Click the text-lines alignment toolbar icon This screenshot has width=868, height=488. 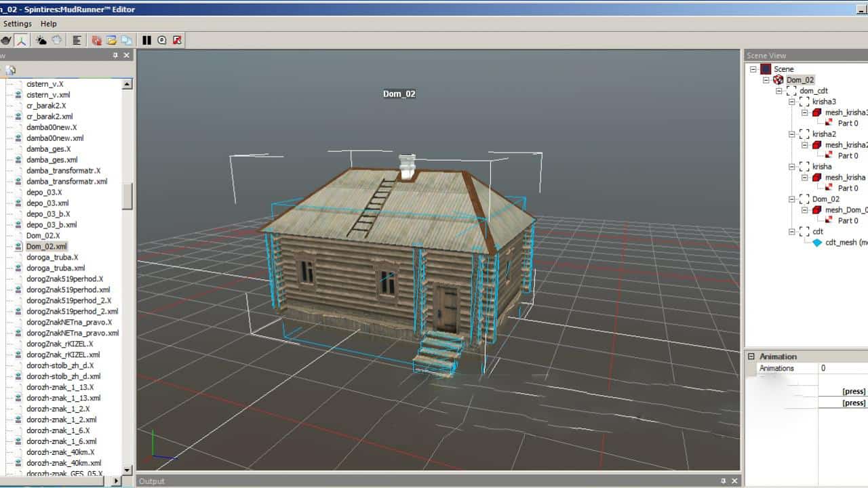(x=77, y=40)
